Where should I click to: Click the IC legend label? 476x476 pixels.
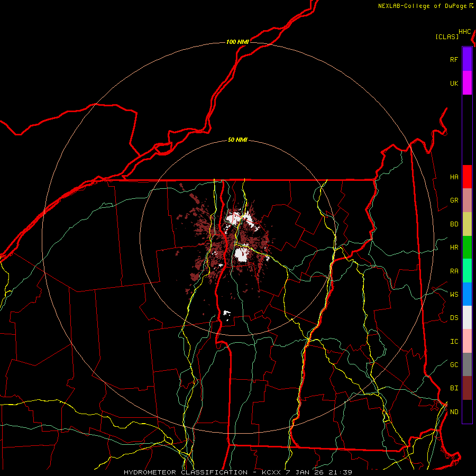click(454, 342)
